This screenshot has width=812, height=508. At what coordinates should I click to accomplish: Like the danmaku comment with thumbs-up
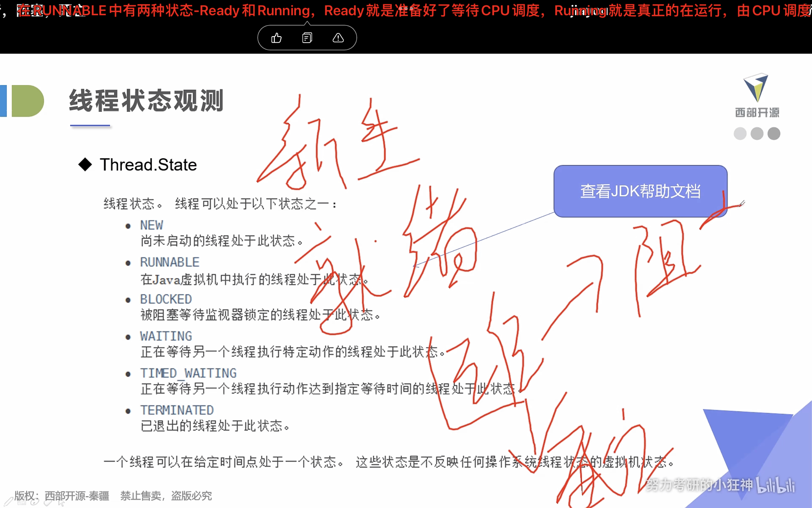pos(276,38)
